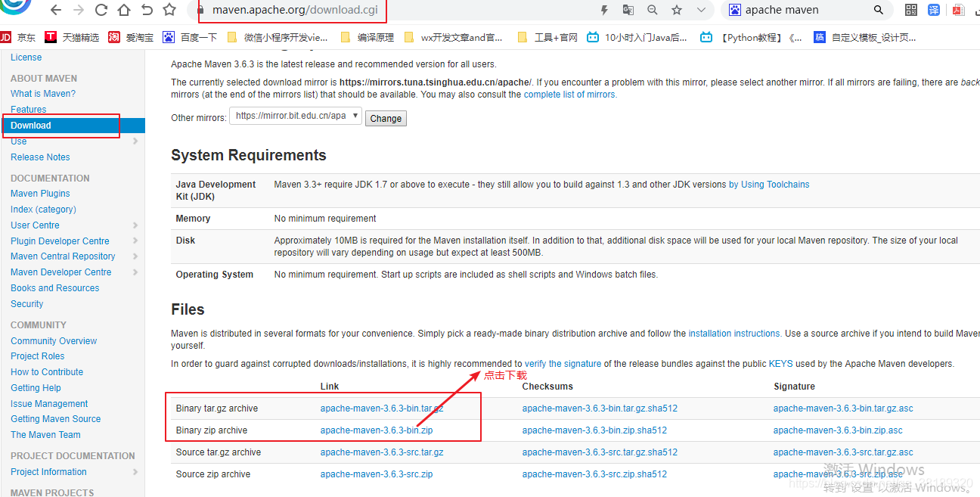Click the Change mirror button
The image size is (980, 497).
point(386,118)
